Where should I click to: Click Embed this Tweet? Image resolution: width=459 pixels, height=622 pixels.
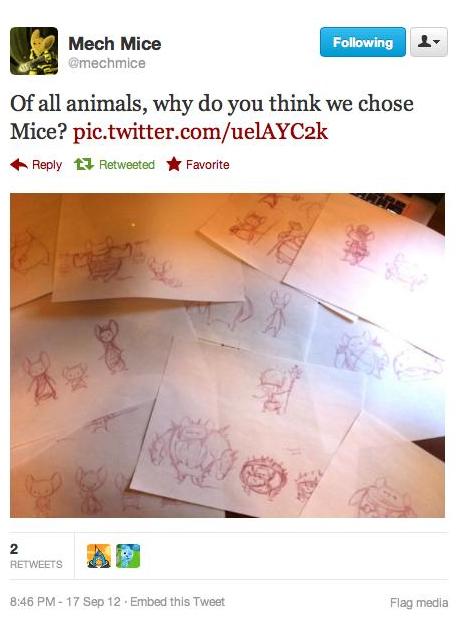tap(177, 602)
